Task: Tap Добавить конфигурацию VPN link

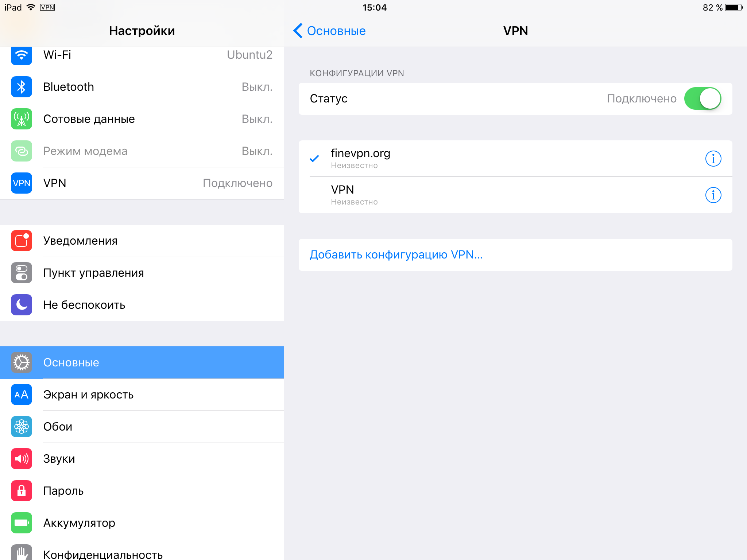Action: pyautogui.click(x=396, y=254)
